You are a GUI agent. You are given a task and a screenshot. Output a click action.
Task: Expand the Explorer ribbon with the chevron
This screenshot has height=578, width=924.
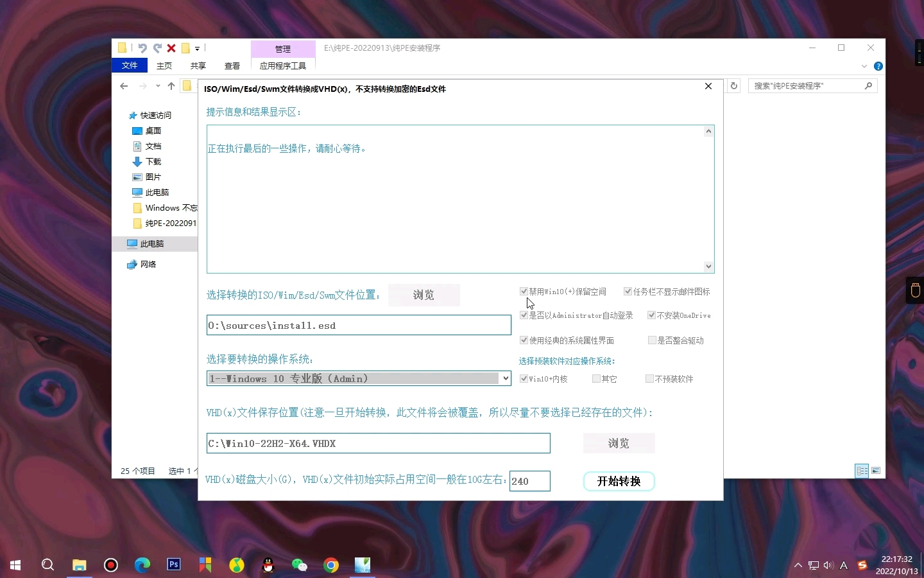tap(864, 66)
